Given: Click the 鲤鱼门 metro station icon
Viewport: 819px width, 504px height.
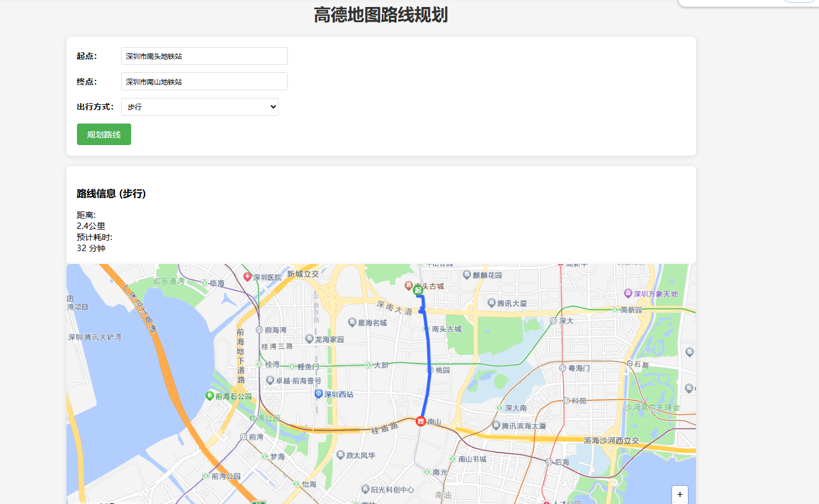Looking at the screenshot, I should tap(293, 366).
